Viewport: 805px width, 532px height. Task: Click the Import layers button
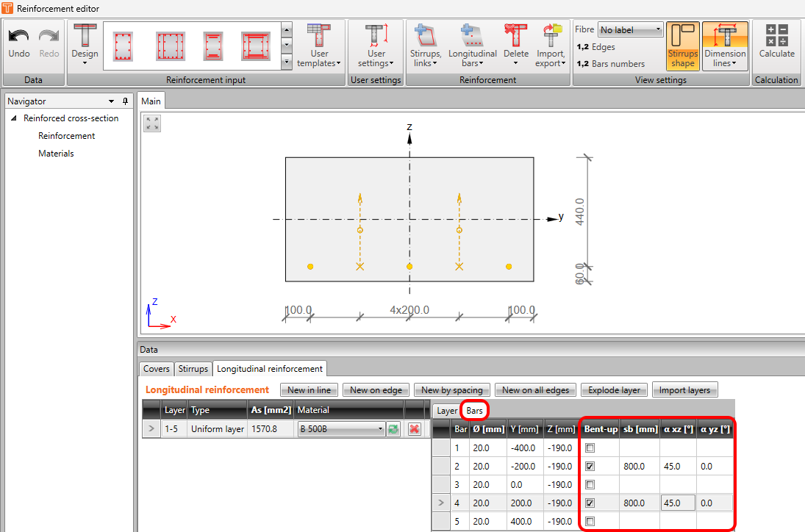[x=684, y=390]
